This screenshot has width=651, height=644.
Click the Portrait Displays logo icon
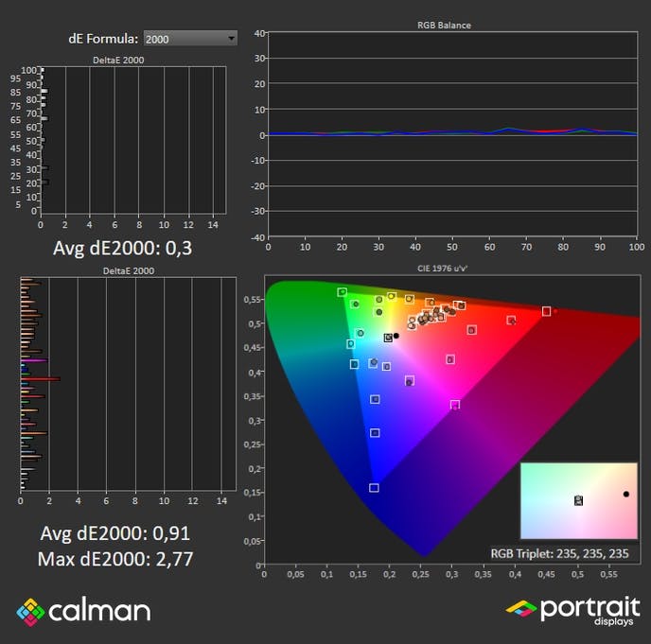pos(521,608)
